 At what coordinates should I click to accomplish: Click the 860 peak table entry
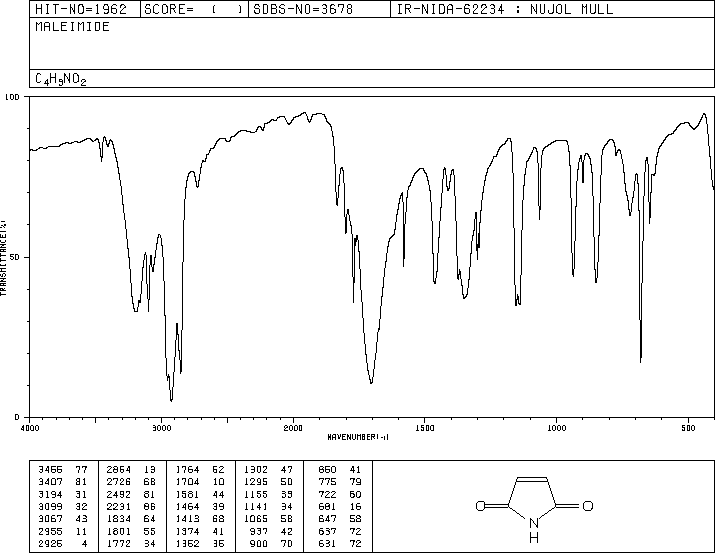340,470
